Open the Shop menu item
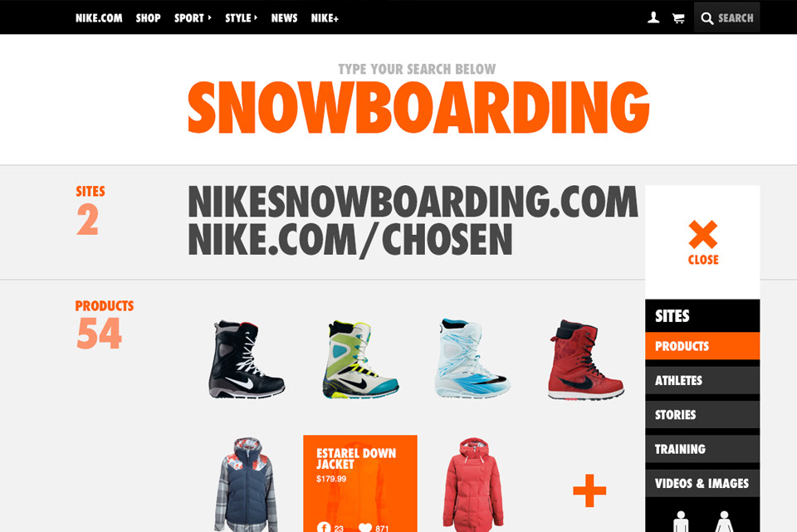This screenshot has width=797, height=532. [148, 17]
